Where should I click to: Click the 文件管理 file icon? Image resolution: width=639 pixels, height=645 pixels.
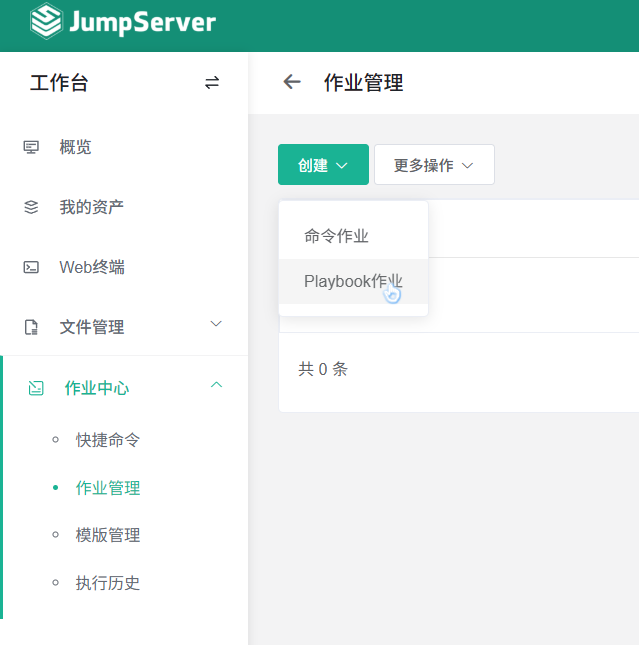click(x=31, y=327)
